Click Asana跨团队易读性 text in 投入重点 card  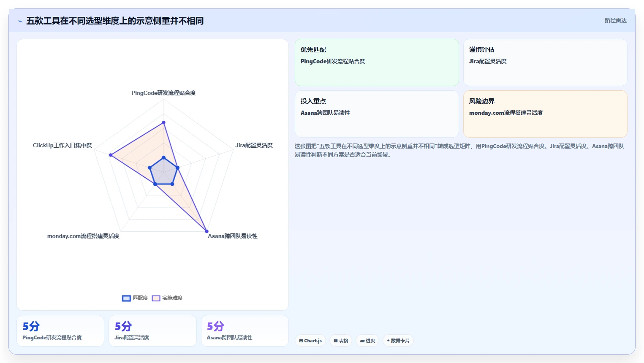point(325,113)
